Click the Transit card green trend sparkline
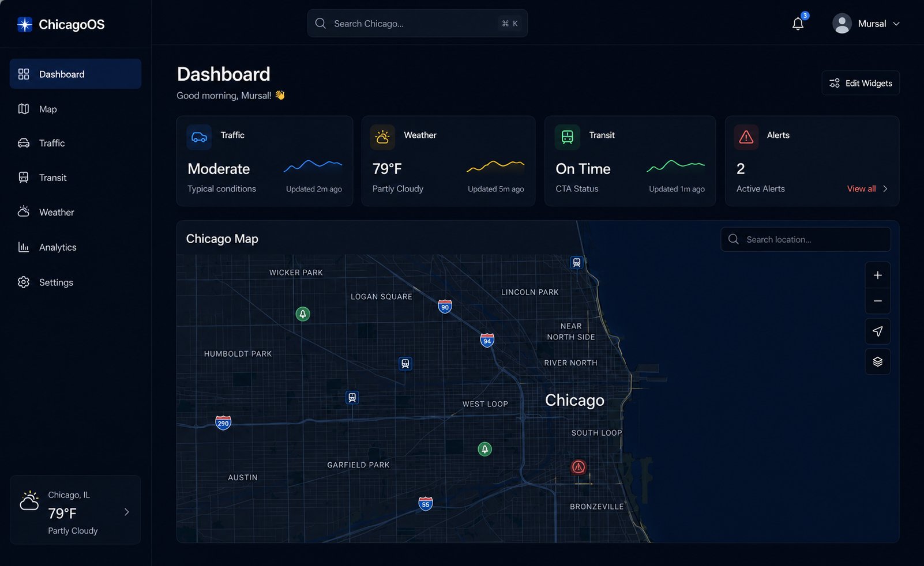This screenshot has width=924, height=566. pyautogui.click(x=676, y=166)
